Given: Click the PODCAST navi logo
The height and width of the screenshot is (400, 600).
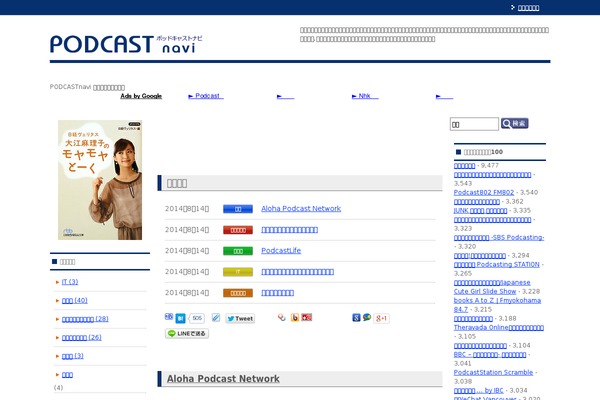Looking at the screenshot, I should point(126,44).
